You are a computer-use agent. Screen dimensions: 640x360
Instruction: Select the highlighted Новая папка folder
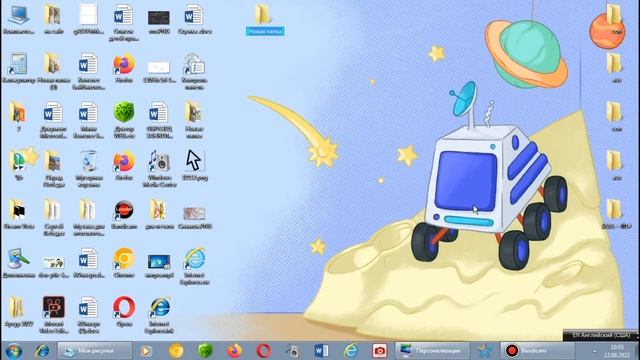coord(264,20)
